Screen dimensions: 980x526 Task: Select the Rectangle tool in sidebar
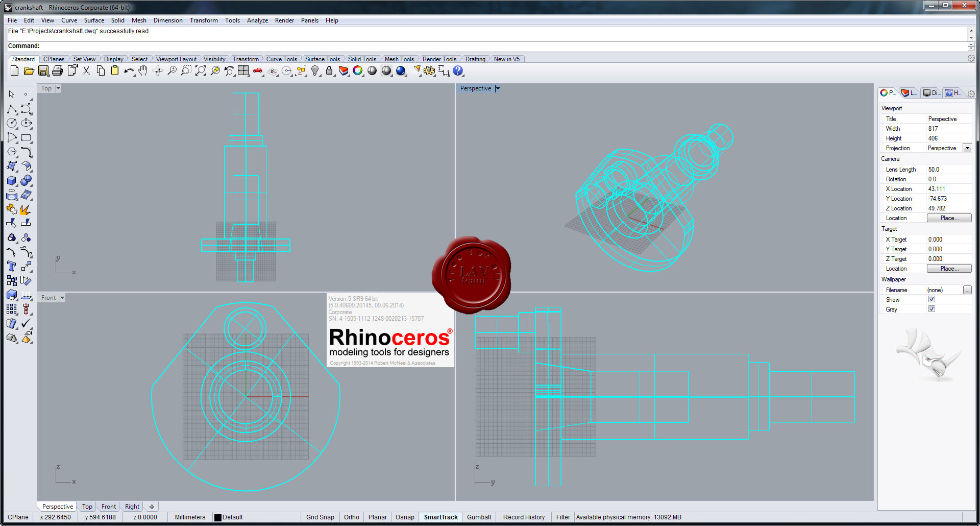pos(26,137)
